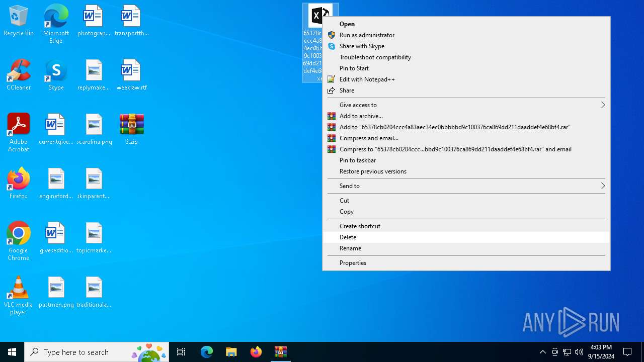This screenshot has width=644, height=362.
Task: Choose Add to archive...
Action: point(466,116)
